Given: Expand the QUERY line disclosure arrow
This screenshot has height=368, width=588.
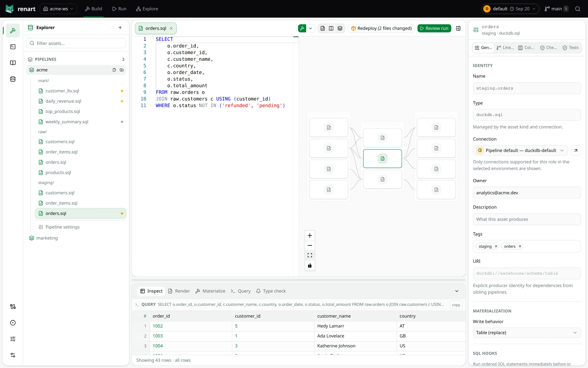Looking at the screenshot, I should coord(137,305).
